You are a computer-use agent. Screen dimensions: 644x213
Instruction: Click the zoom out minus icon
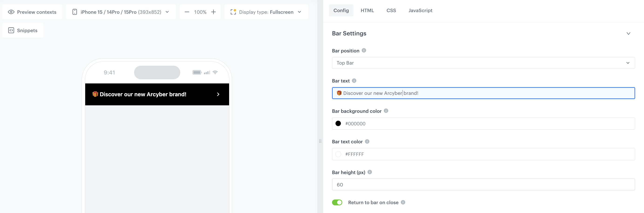[x=187, y=12]
